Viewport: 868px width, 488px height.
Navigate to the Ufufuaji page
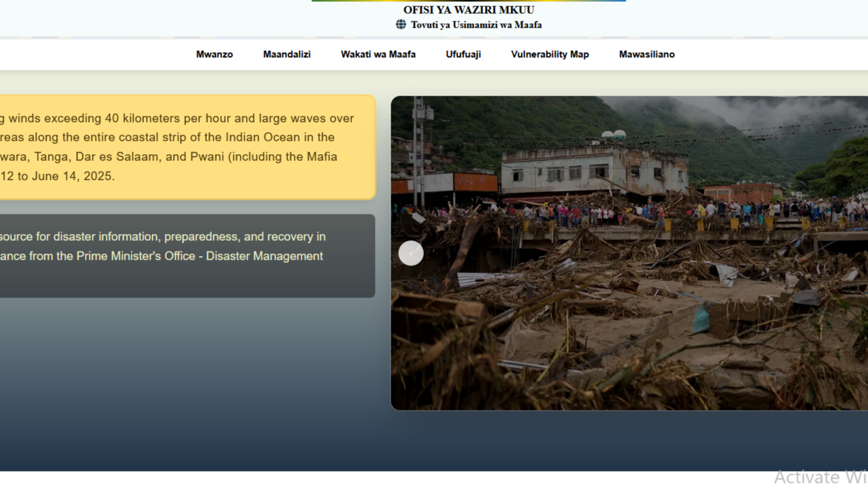pos(463,54)
